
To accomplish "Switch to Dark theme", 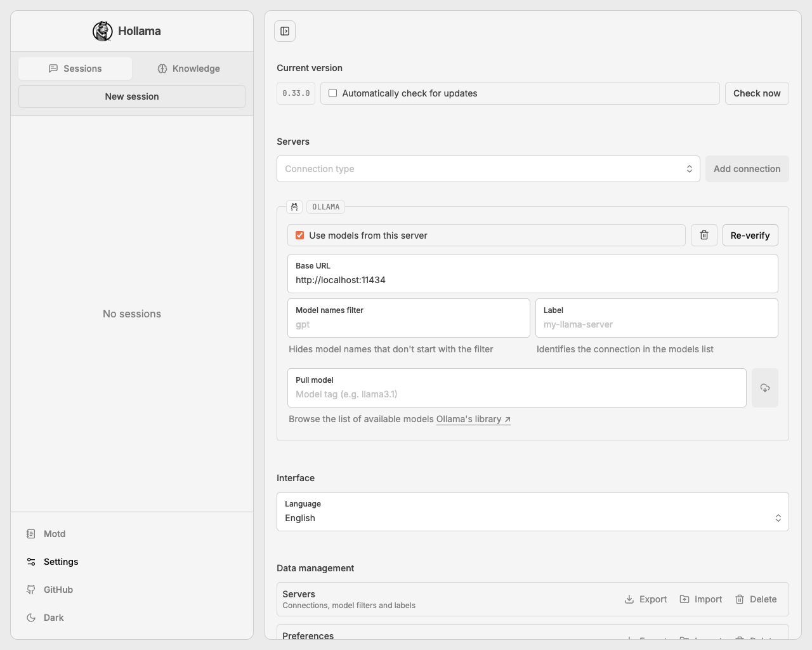I will tap(53, 618).
